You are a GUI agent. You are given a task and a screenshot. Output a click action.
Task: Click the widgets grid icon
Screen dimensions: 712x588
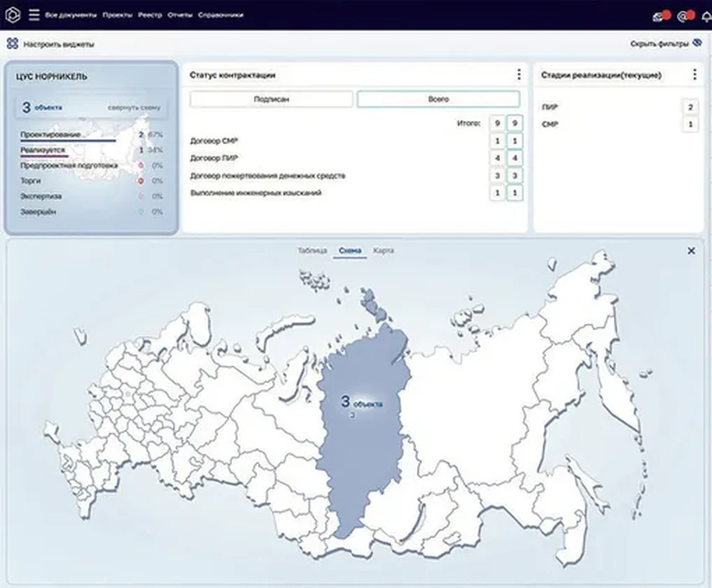(x=13, y=44)
